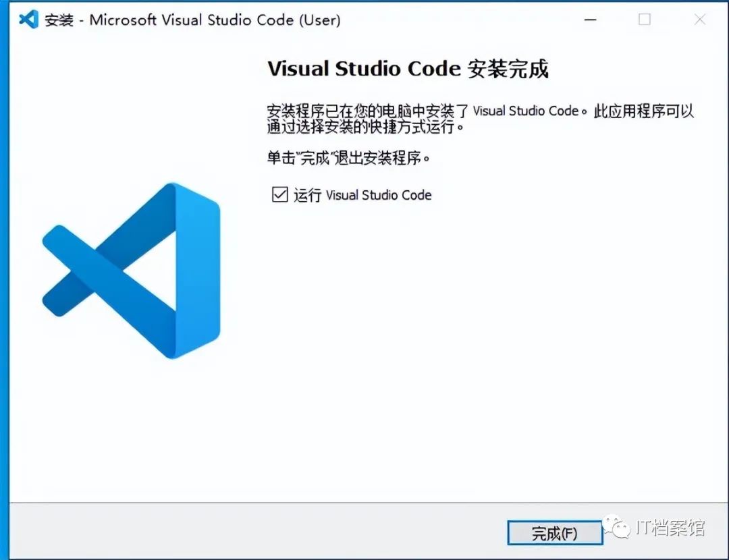Image resolution: width=729 pixels, height=560 pixels.
Task: Uncheck the 运行 Visual Studio Code checkbox
Action: [280, 194]
